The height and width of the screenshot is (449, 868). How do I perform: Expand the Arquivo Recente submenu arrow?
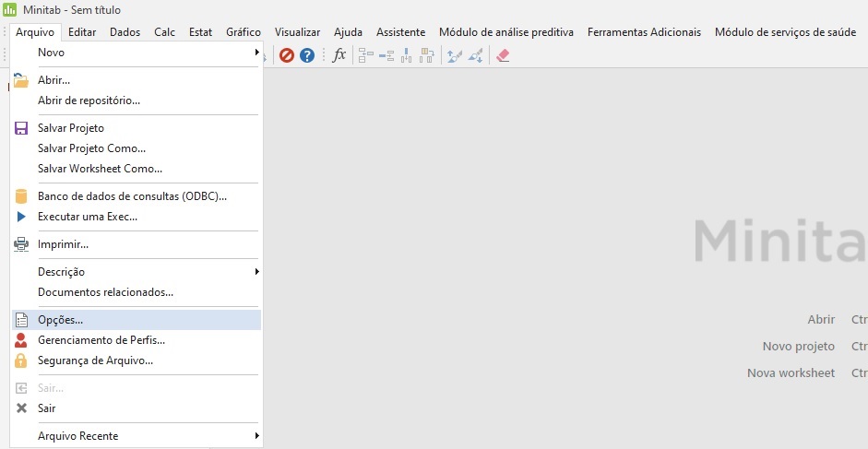(256, 436)
